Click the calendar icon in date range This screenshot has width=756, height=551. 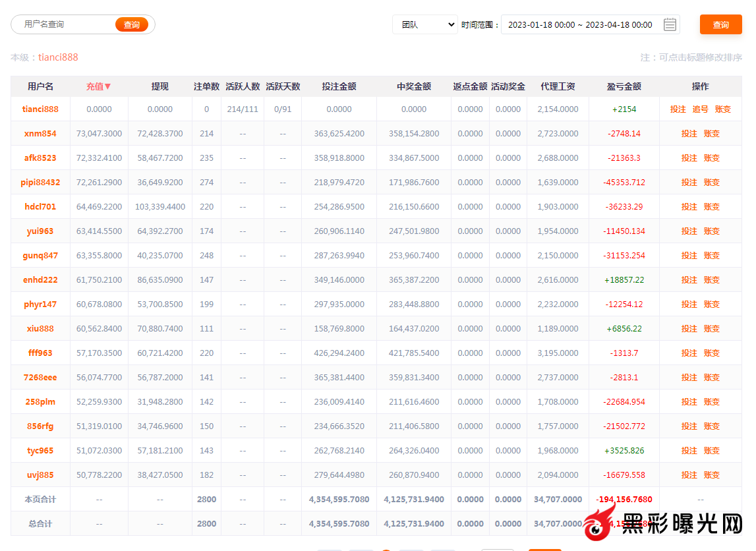(670, 25)
